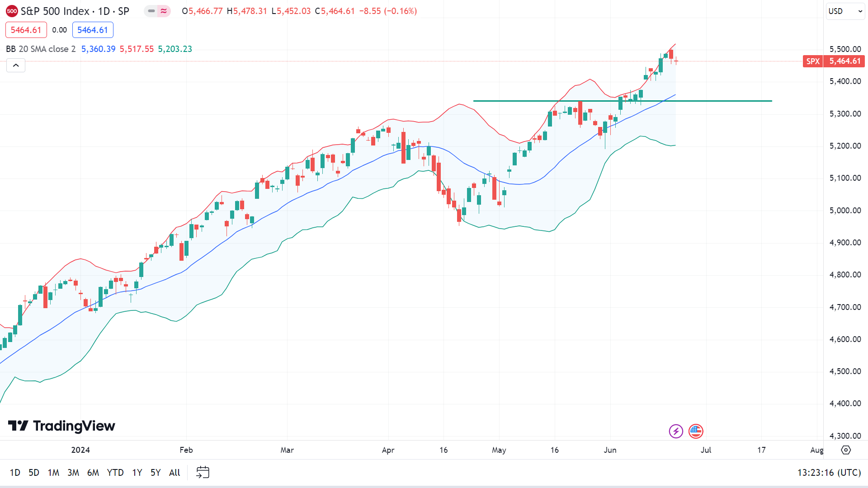The image size is (868, 488).
Task: Click the −8.55 (−0.16%) change value
Action: coord(388,11)
